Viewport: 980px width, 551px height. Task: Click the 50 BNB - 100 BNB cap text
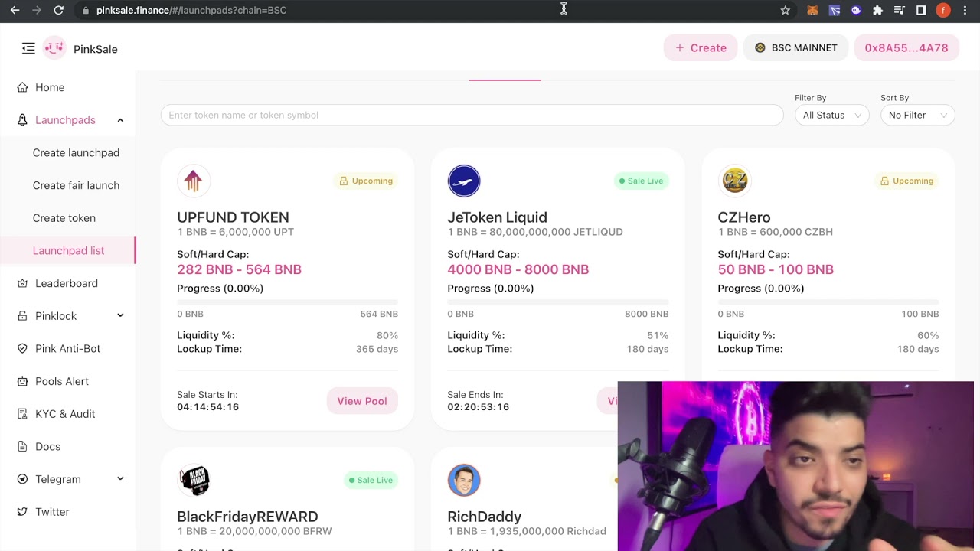point(776,269)
